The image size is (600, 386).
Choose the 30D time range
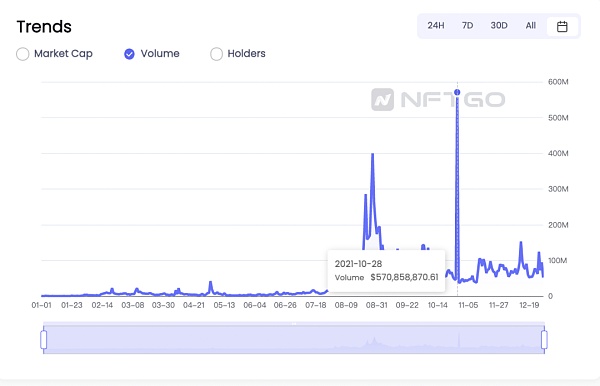tap(499, 26)
